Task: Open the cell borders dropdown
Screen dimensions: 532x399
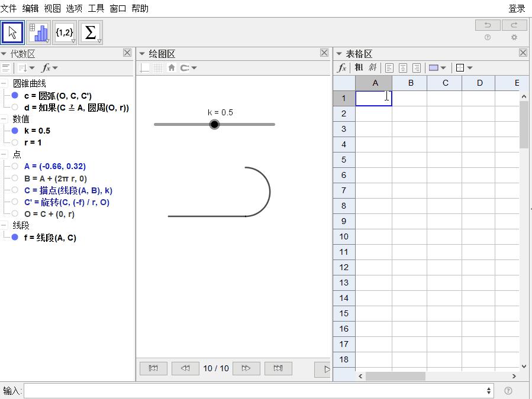Action: click(x=465, y=68)
